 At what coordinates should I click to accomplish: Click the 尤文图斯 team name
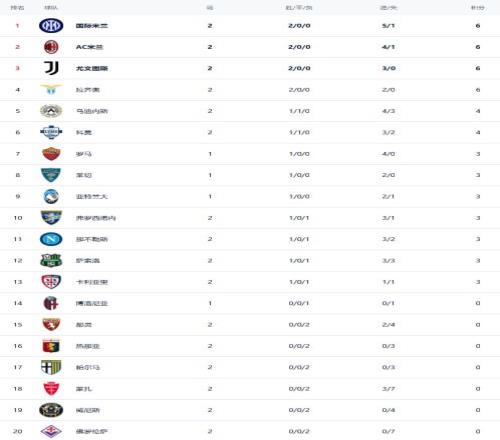pos(92,68)
